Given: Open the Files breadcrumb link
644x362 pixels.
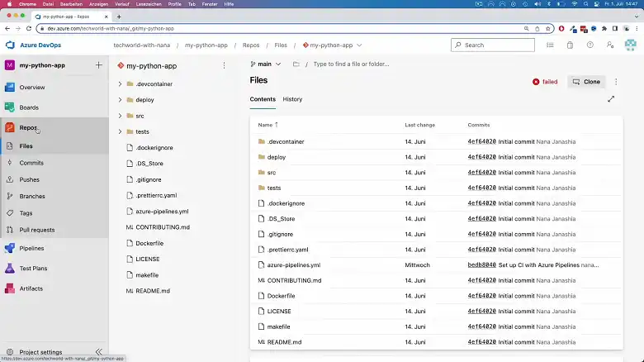Looking at the screenshot, I should (x=281, y=45).
